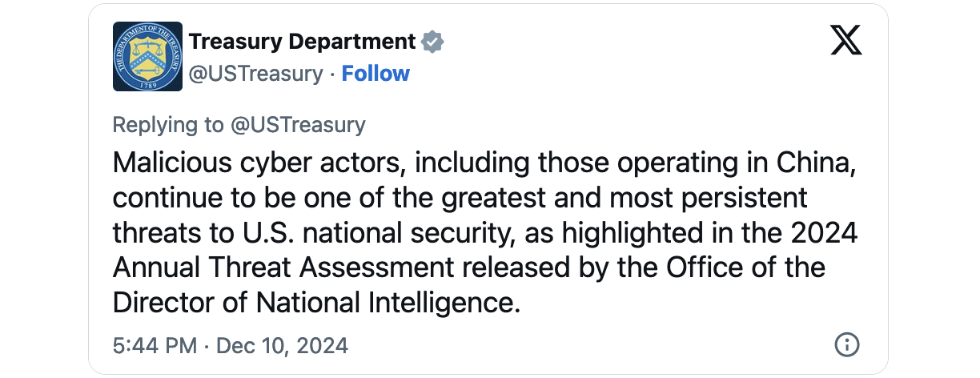Screen dimensions: 980x378
Task: Click the phrase greatest and most persistent
Action: pyautogui.click(x=621, y=198)
